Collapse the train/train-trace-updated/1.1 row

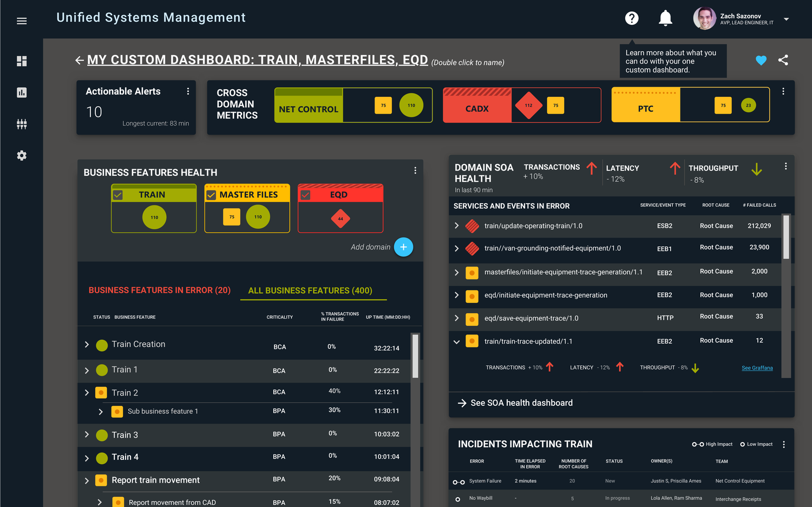coord(456,341)
